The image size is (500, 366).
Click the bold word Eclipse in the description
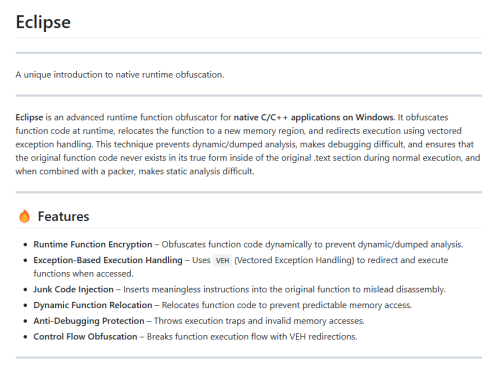click(29, 117)
